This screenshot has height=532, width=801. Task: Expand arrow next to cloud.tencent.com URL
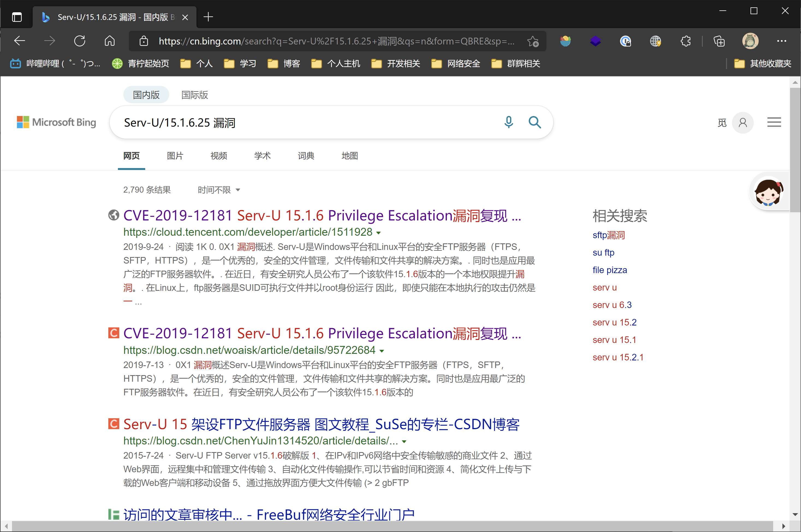click(379, 233)
